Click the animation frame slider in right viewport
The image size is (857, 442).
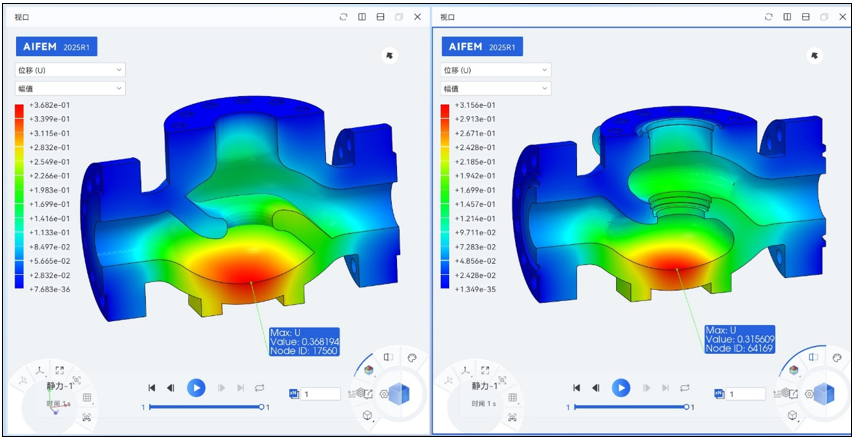click(630, 407)
